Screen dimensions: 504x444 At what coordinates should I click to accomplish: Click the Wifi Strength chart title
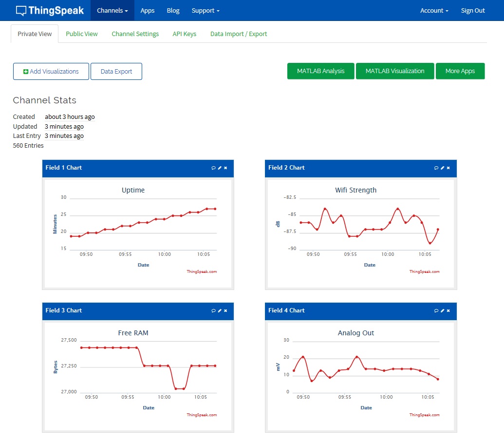pyautogui.click(x=356, y=190)
